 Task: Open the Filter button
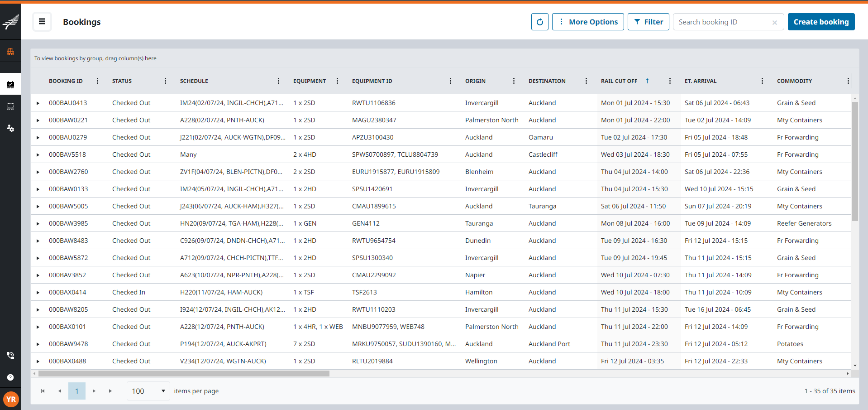click(648, 22)
